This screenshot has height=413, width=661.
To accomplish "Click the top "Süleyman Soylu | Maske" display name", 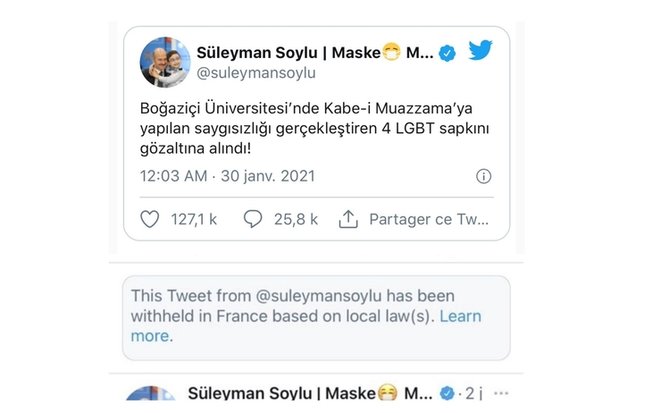I will point(285,52).
